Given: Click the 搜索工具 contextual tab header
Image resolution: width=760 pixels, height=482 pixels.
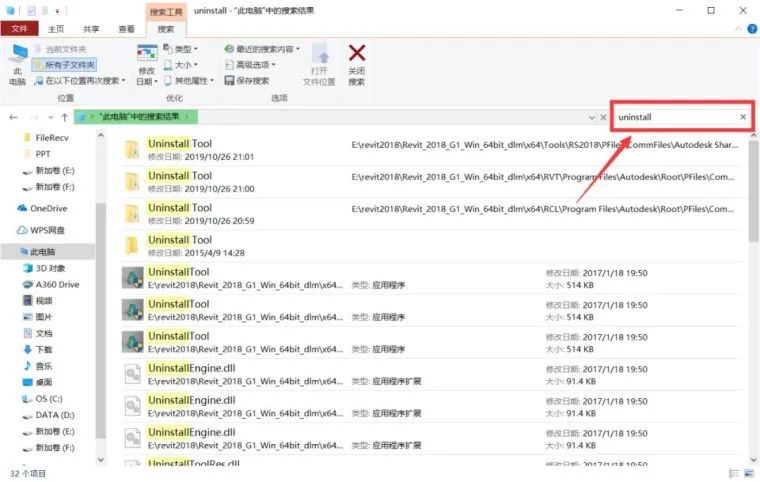Looking at the screenshot, I should pyautogui.click(x=166, y=12).
